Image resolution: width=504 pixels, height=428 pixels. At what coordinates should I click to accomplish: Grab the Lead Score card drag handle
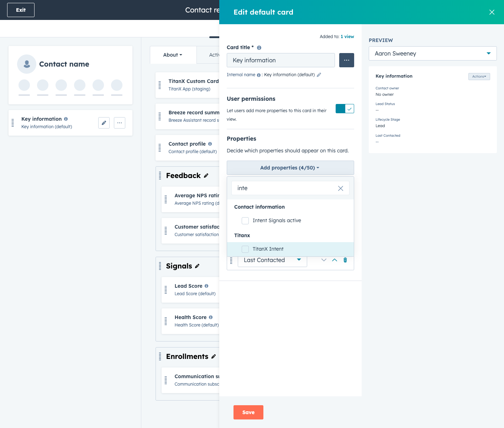coord(166,290)
